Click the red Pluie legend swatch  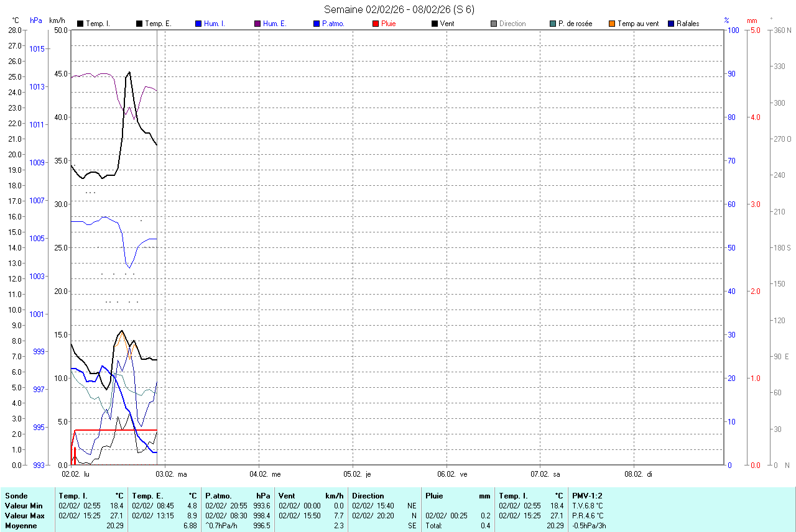click(x=376, y=24)
